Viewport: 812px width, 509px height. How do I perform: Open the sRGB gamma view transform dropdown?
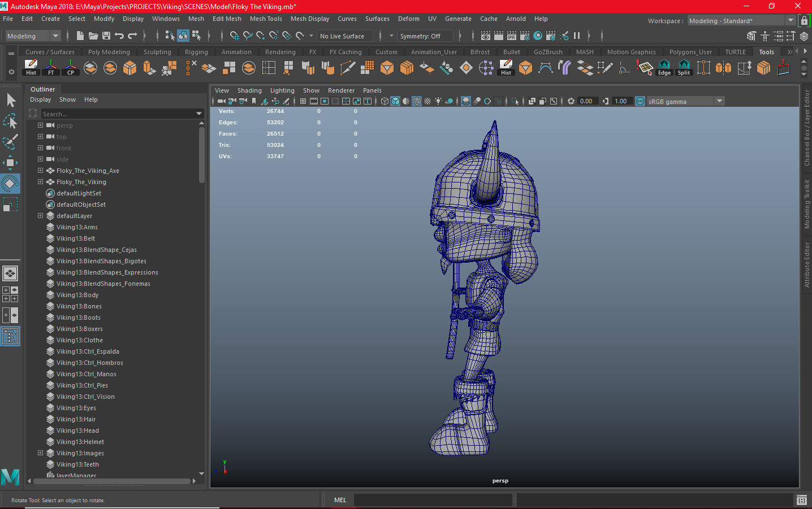pos(686,101)
